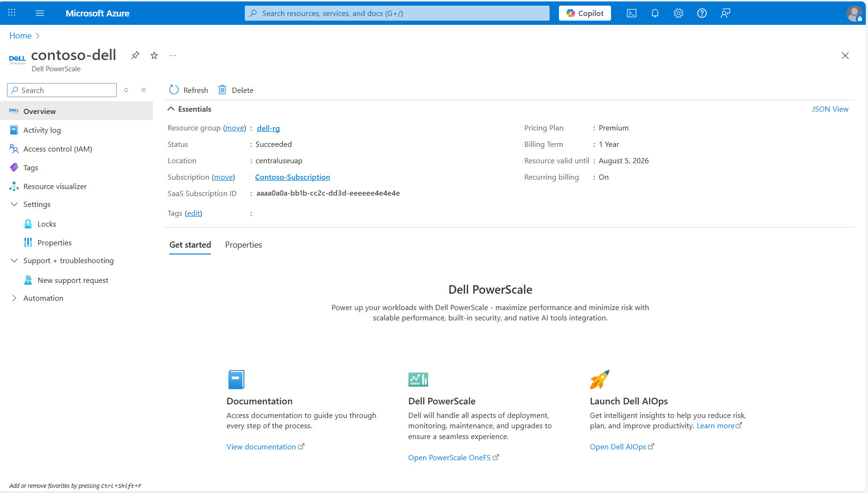Click the Documentation book icon
This screenshot has height=493, width=868.
click(236, 379)
